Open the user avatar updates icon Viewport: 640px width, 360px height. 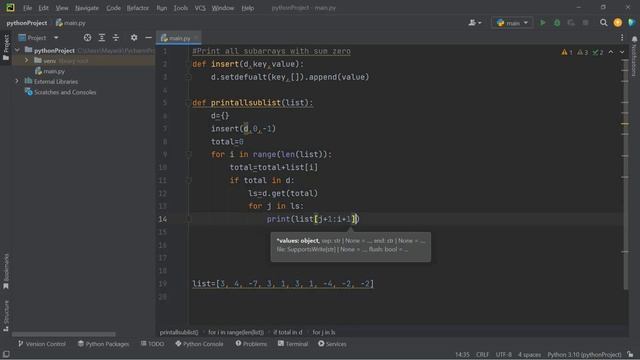point(618,23)
